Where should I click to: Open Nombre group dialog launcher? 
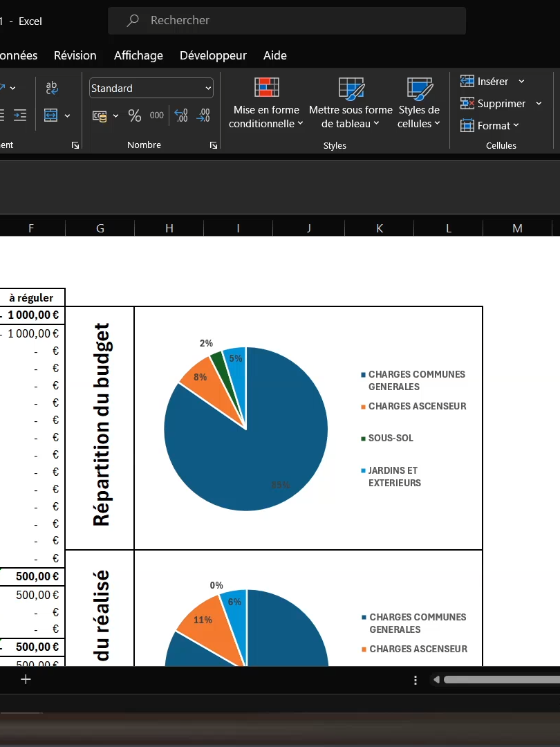click(214, 145)
